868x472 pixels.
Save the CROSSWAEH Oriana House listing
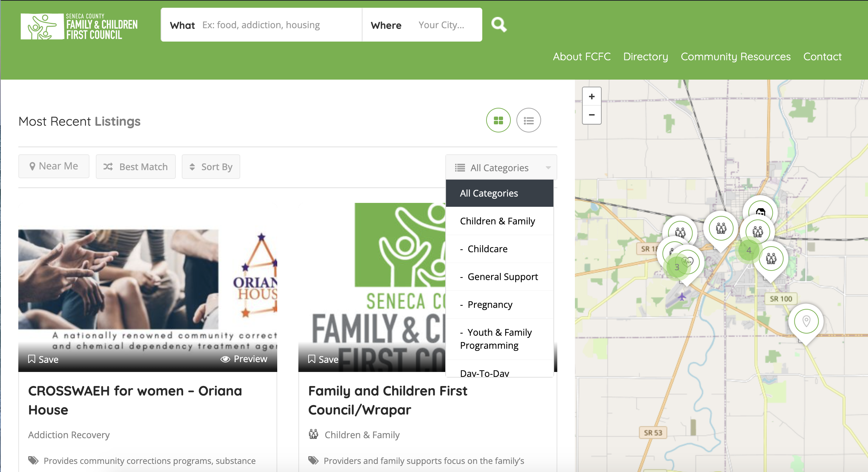43,359
